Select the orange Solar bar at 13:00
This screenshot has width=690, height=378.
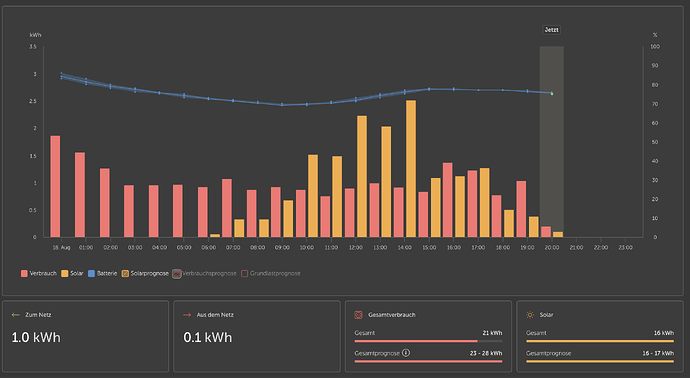[x=386, y=182]
